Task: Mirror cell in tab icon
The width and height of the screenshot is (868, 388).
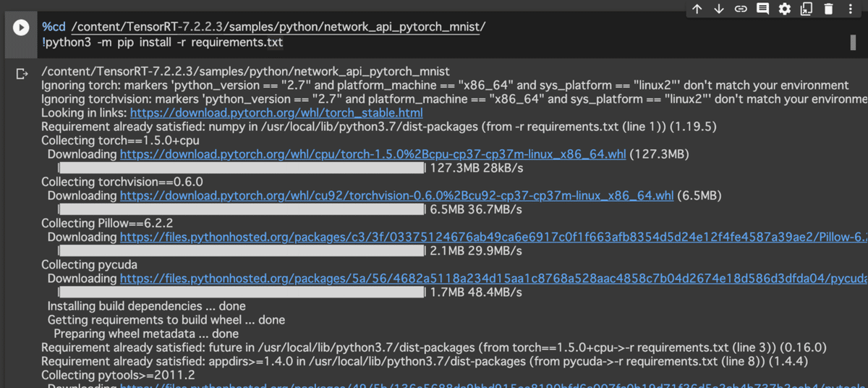Action: click(807, 9)
